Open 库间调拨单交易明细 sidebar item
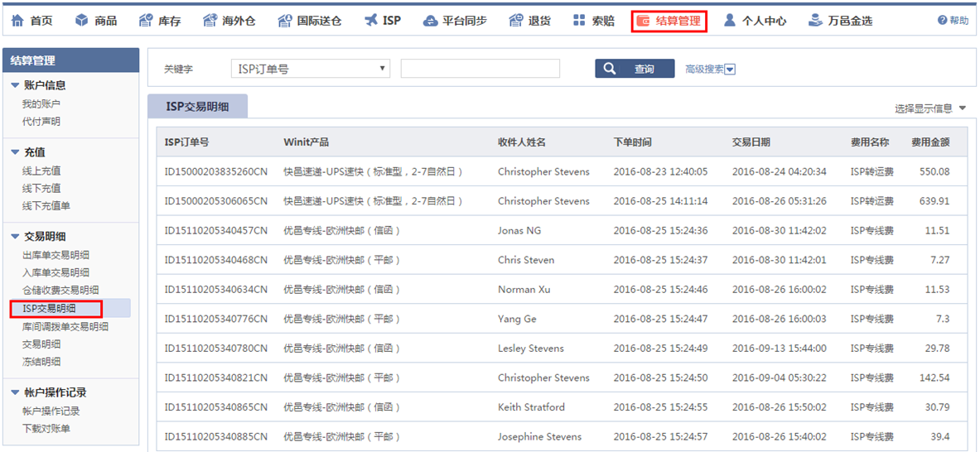 [65, 326]
